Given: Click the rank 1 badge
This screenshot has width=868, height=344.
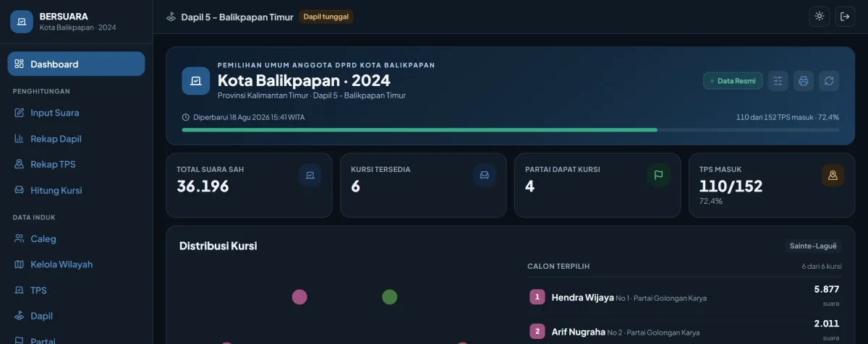Looking at the screenshot, I should point(537,297).
